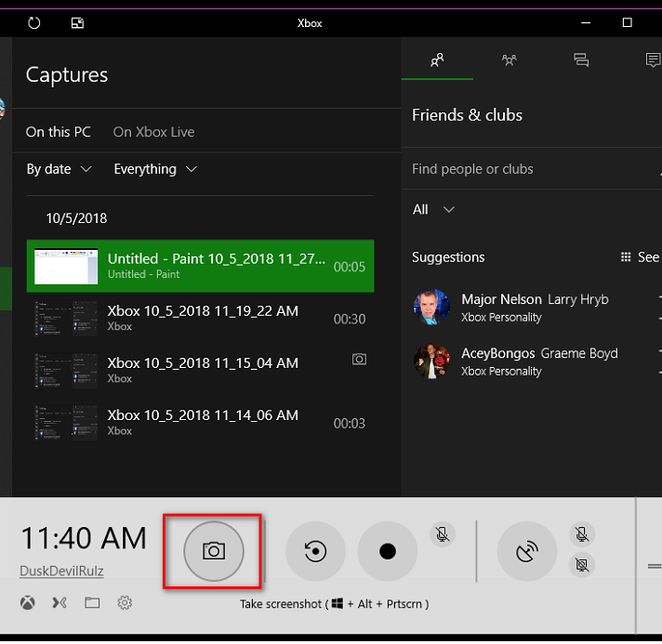The width and height of the screenshot is (662, 644).
Task: Open Xbox app from Game bar icon
Action: click(x=28, y=603)
